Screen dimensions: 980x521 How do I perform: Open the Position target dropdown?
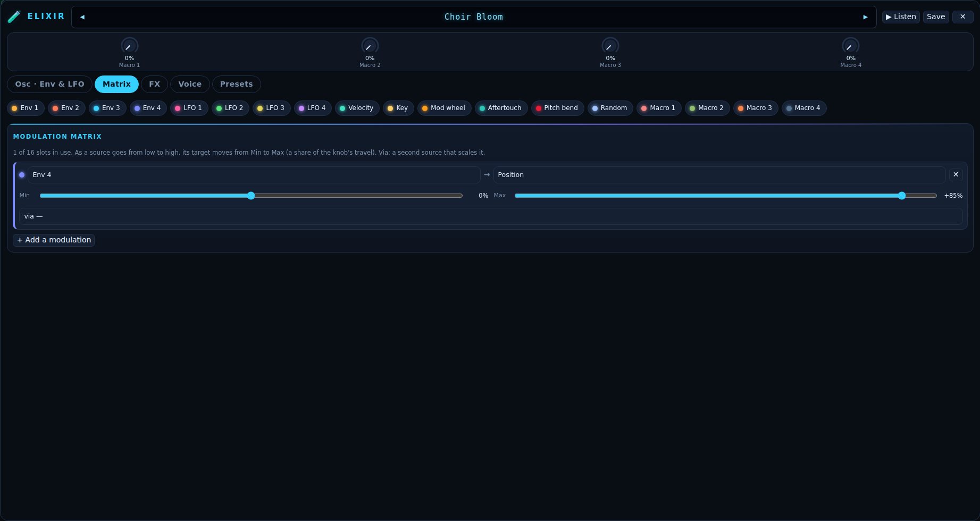[x=719, y=175]
